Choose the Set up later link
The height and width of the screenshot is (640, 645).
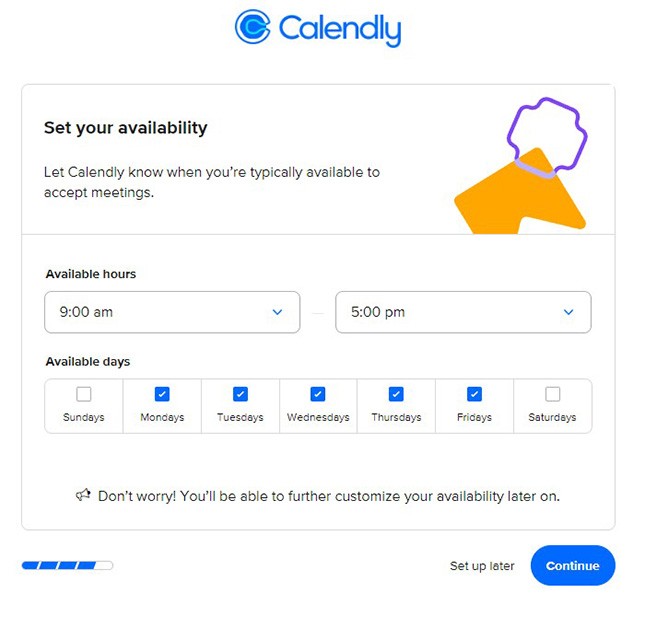pos(482,566)
